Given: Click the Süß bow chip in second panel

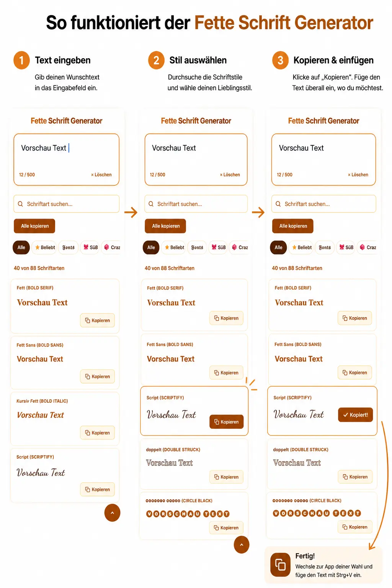Looking at the screenshot, I should tap(219, 247).
